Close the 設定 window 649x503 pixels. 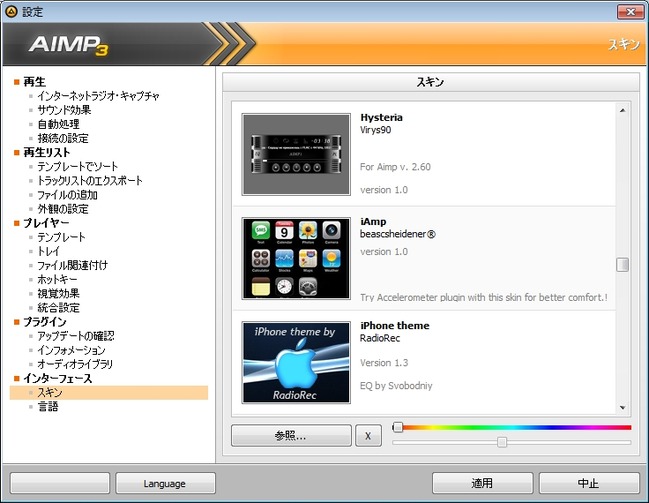pos(630,12)
